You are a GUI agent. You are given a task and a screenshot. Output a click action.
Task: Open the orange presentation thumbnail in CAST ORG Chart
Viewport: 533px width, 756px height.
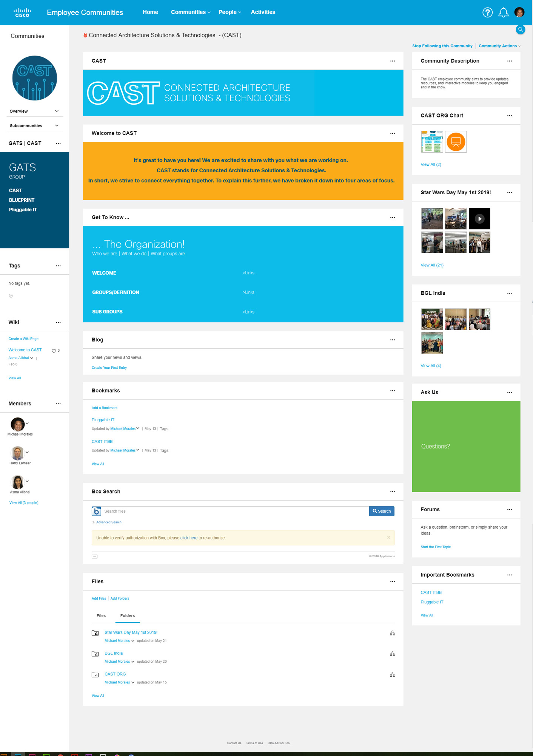pyautogui.click(x=456, y=142)
